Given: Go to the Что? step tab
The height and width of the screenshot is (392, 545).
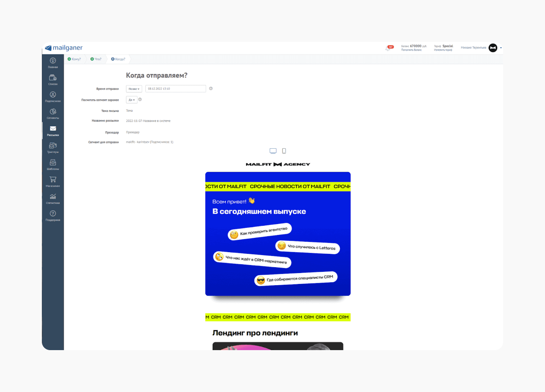Looking at the screenshot, I should [96, 59].
